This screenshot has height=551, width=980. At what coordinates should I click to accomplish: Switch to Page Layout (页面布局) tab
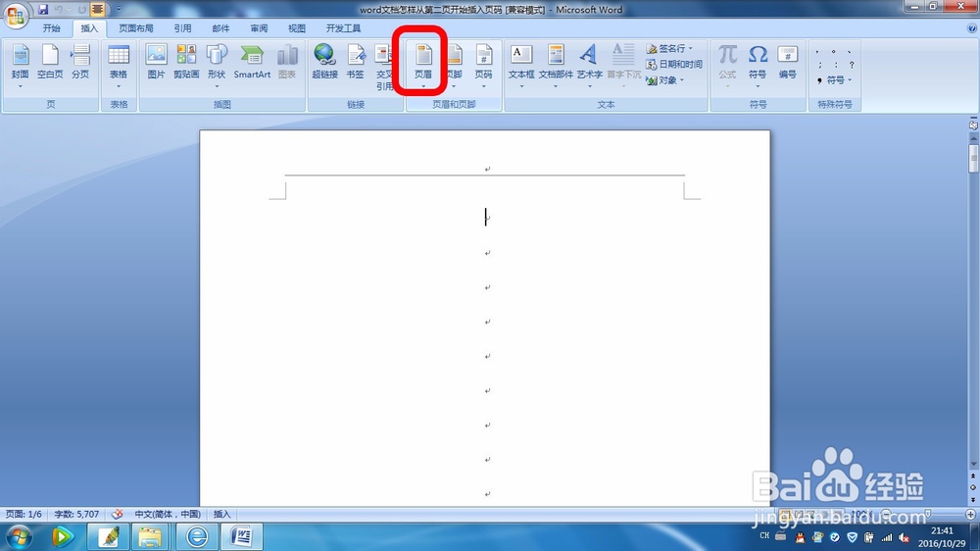pyautogui.click(x=135, y=28)
